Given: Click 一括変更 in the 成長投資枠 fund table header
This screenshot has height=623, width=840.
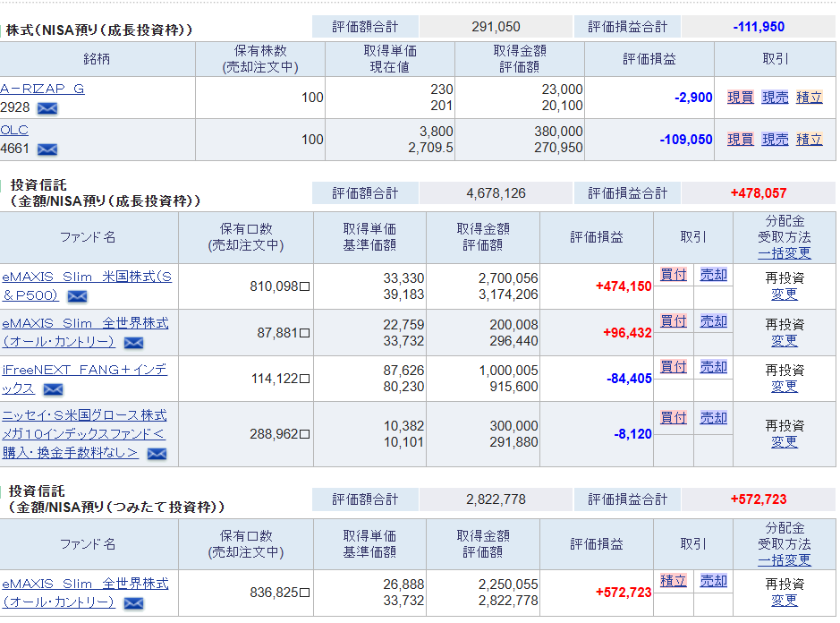Looking at the screenshot, I should (x=784, y=253).
